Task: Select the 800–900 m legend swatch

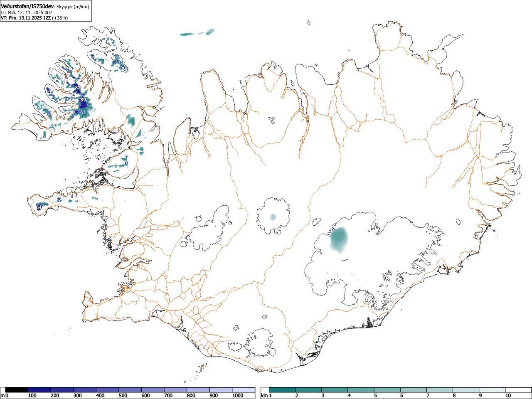Action: [x=198, y=390]
